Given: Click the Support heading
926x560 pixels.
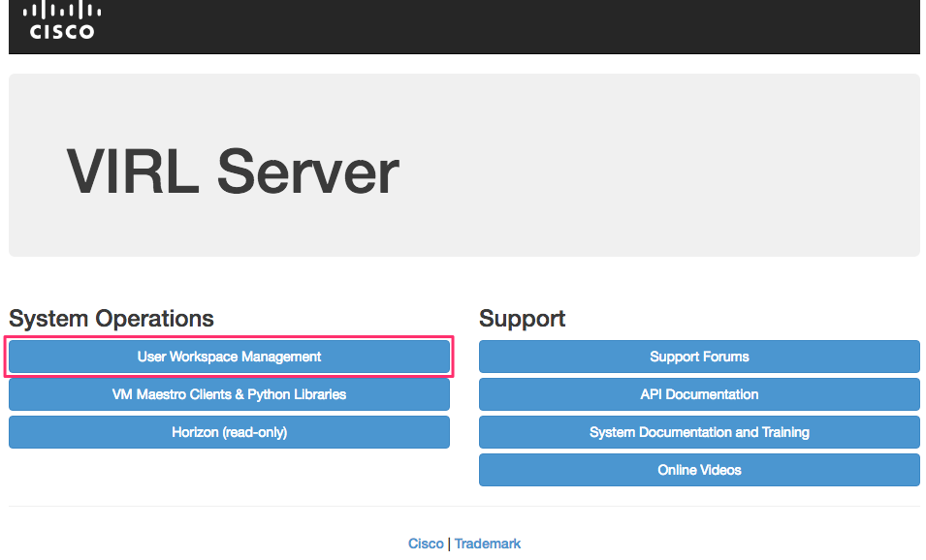Looking at the screenshot, I should 522,319.
